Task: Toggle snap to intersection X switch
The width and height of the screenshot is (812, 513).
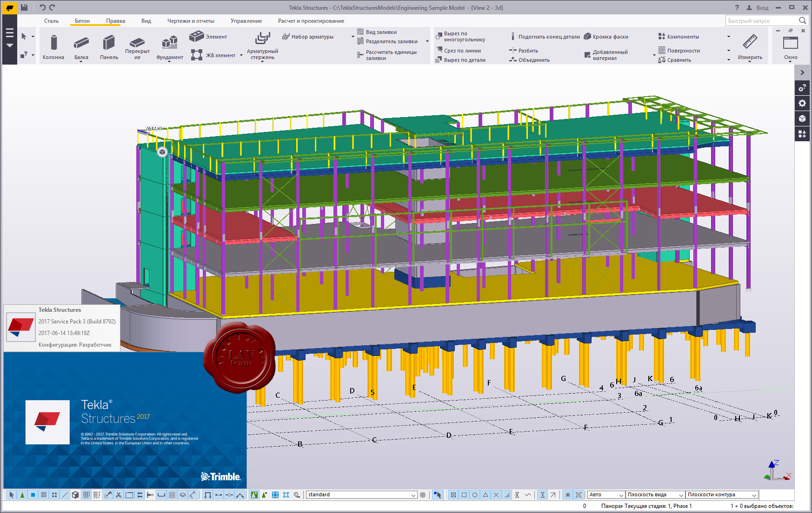Action: (496, 495)
